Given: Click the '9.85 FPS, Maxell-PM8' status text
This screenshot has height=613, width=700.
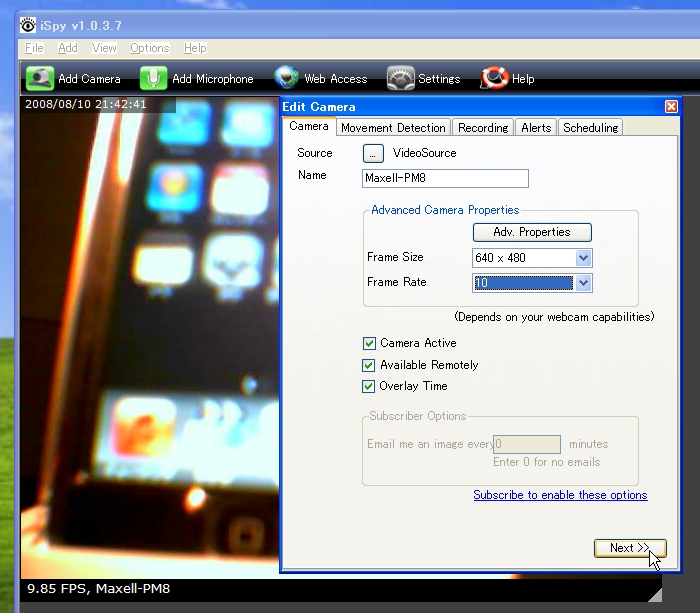Looking at the screenshot, I should [x=99, y=588].
